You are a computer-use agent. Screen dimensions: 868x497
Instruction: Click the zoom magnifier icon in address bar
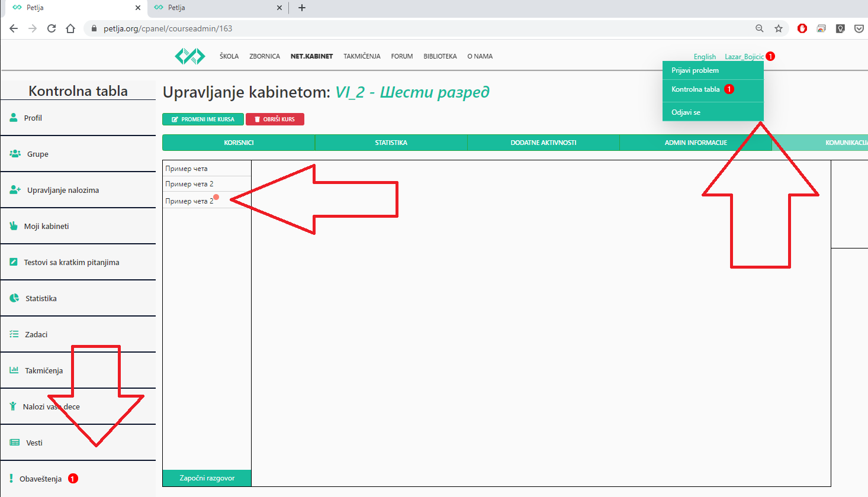(759, 28)
